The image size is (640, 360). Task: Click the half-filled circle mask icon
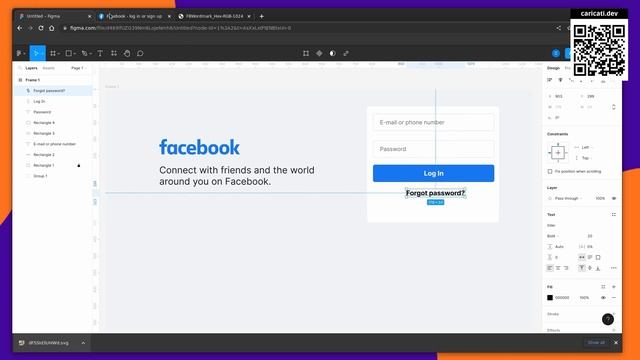click(x=333, y=53)
